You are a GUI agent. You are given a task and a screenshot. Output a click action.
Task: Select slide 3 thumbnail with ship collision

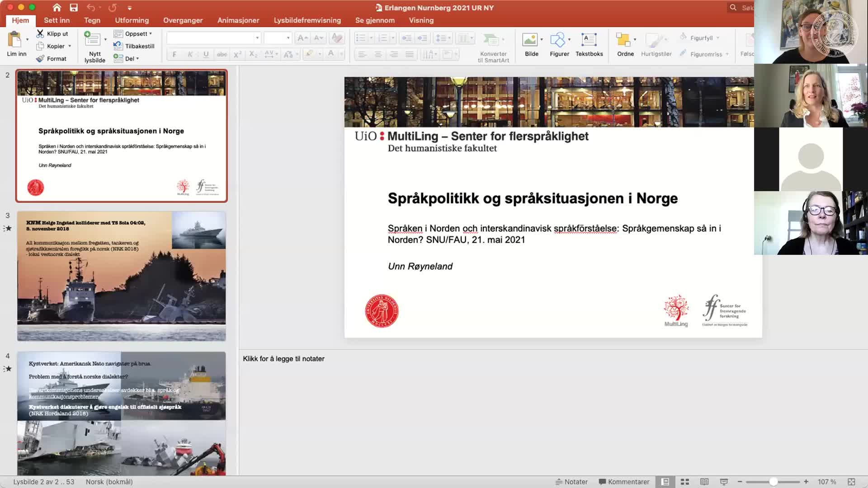121,276
